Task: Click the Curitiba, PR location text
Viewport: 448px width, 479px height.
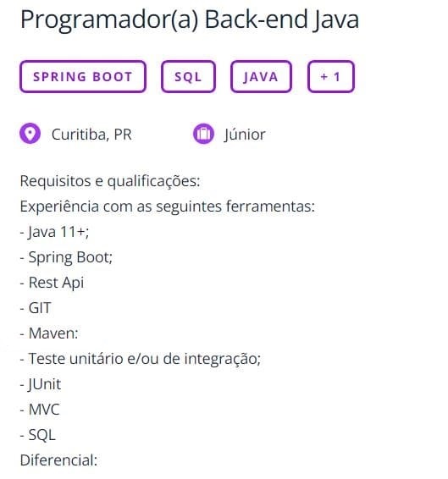Action: point(91,135)
